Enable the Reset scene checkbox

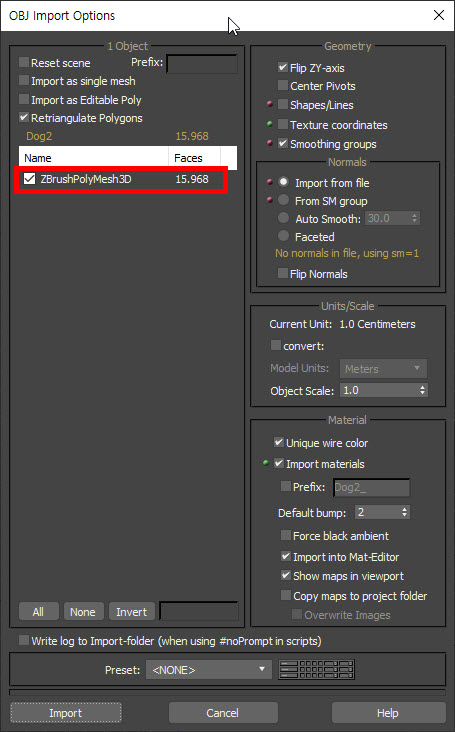coord(24,62)
